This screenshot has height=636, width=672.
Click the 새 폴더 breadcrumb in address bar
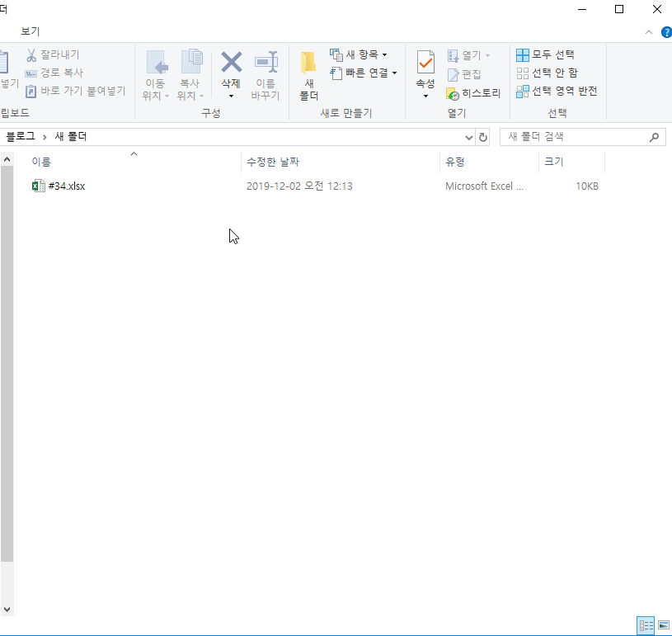(x=71, y=136)
